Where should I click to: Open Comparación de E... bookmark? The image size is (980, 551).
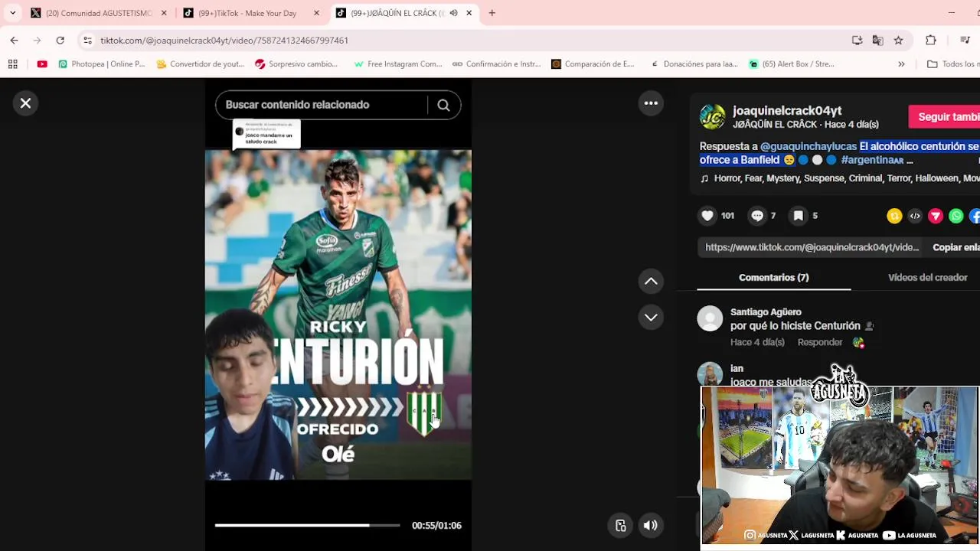[593, 64]
